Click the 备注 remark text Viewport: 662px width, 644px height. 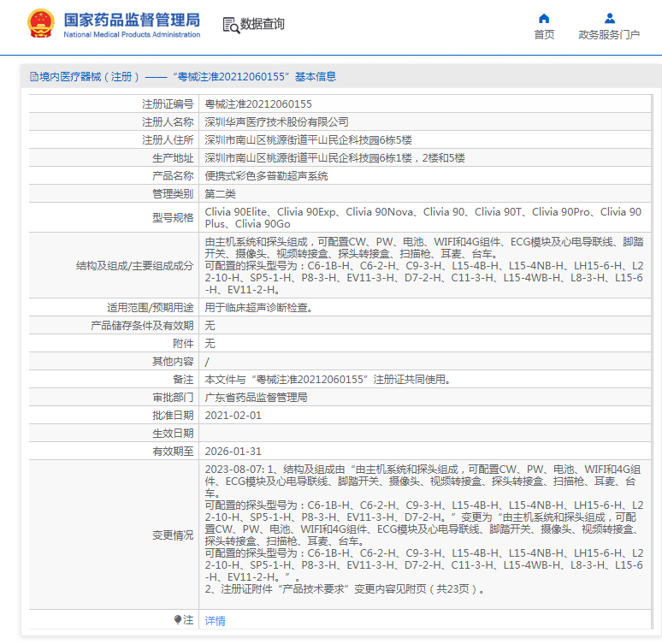tap(328, 379)
